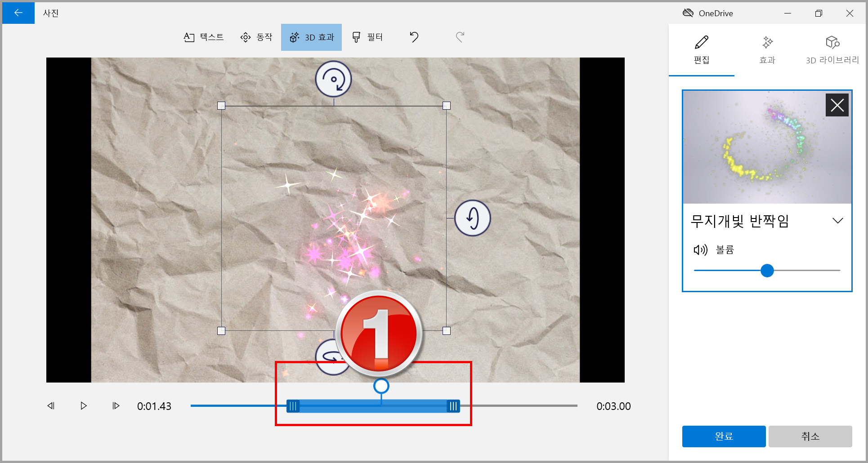Screen dimensions: 868x463
Task: Switch to the 효과 effects tab
Action: [x=767, y=50]
